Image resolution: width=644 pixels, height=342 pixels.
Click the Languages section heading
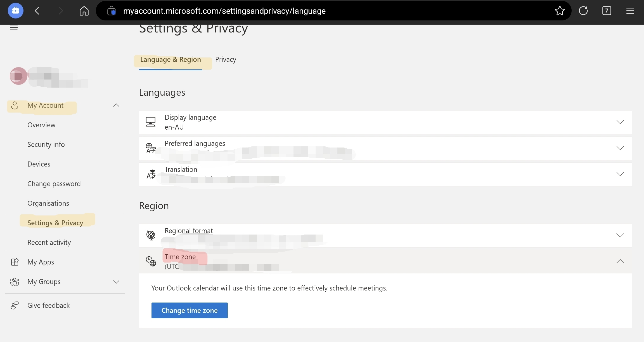point(162,93)
